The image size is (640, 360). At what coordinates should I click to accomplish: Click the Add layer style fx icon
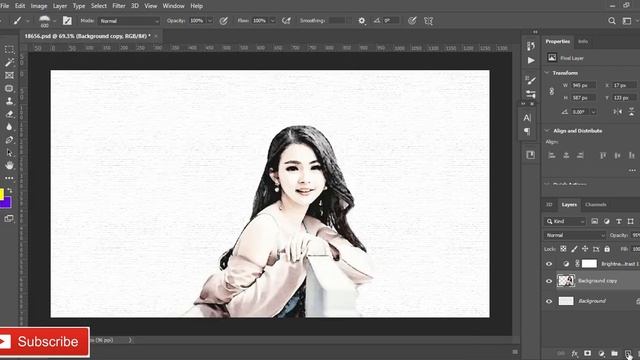click(x=574, y=353)
